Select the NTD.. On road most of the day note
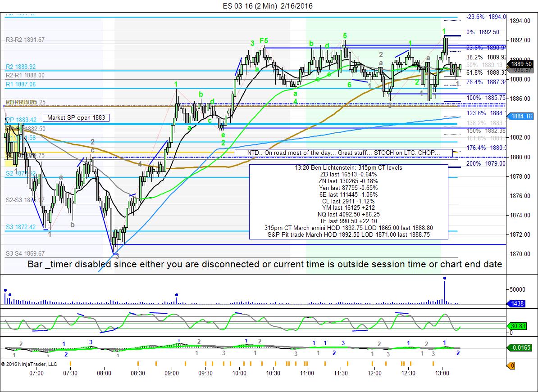Viewport: 538px width, 392px height. click(x=343, y=153)
